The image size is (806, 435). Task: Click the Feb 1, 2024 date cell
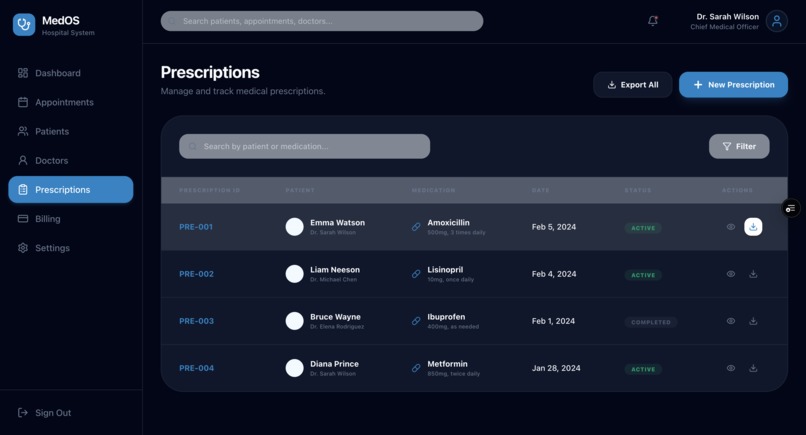(x=553, y=321)
